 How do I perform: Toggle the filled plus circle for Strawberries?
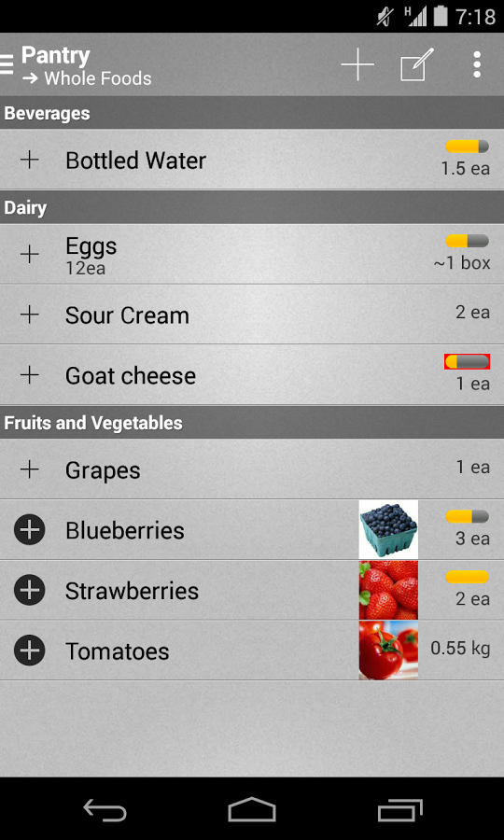[30, 591]
